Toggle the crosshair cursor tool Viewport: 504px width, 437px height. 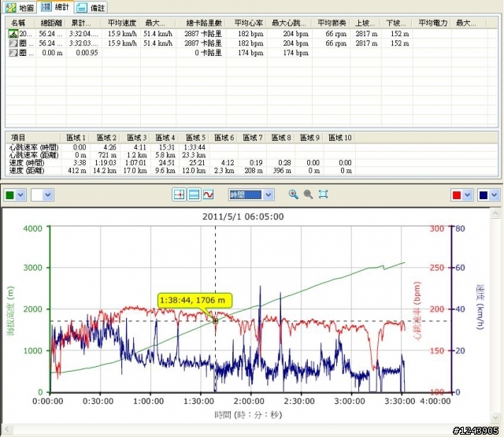(x=179, y=194)
